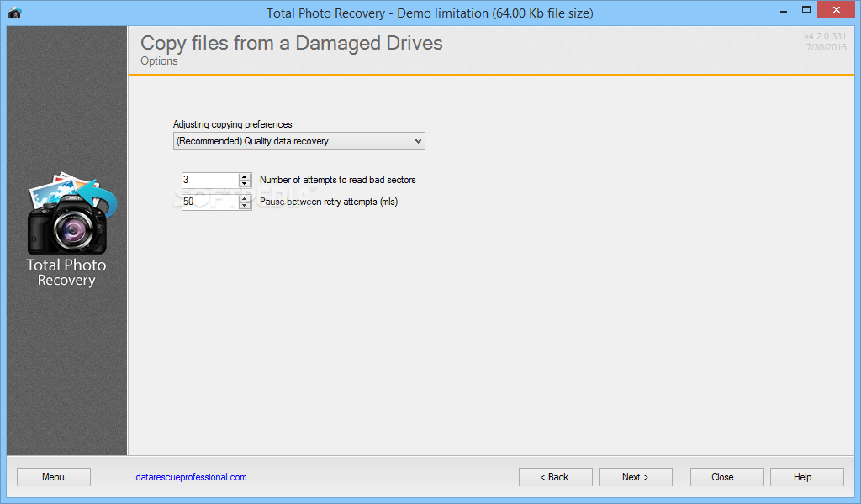Click 'Adjusting copying preferences' label
Viewport: 861px width, 504px height.
click(x=233, y=124)
